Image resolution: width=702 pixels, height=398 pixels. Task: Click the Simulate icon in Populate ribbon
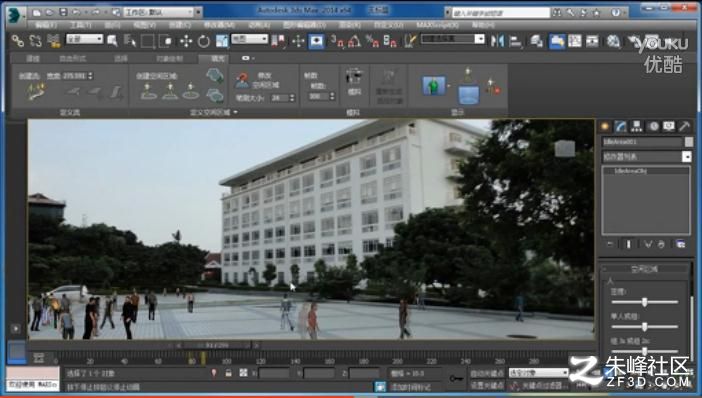[x=354, y=81]
